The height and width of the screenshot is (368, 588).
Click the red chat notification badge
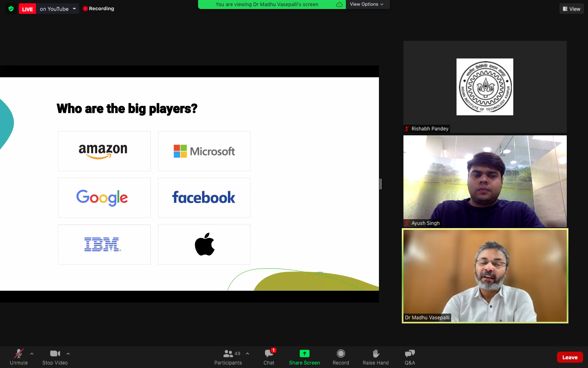point(274,350)
